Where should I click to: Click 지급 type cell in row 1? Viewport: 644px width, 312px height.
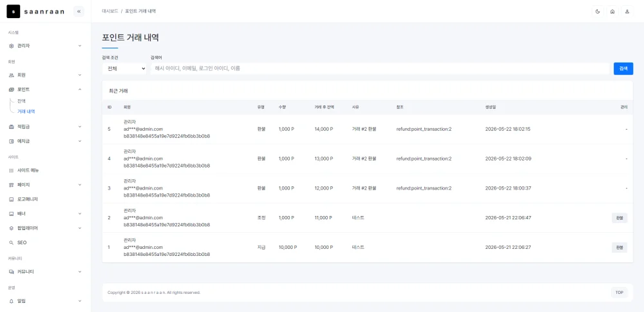(261, 248)
